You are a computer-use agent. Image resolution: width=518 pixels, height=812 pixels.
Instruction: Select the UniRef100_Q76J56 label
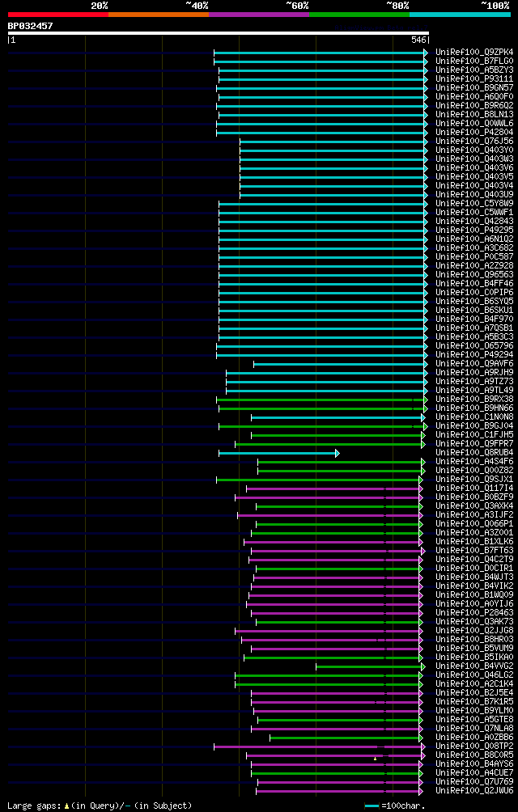[474, 142]
